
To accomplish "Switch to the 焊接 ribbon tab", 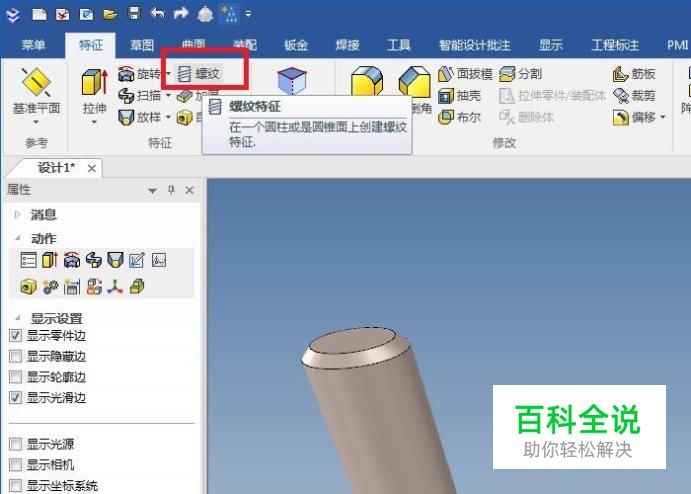I will 347,45.
